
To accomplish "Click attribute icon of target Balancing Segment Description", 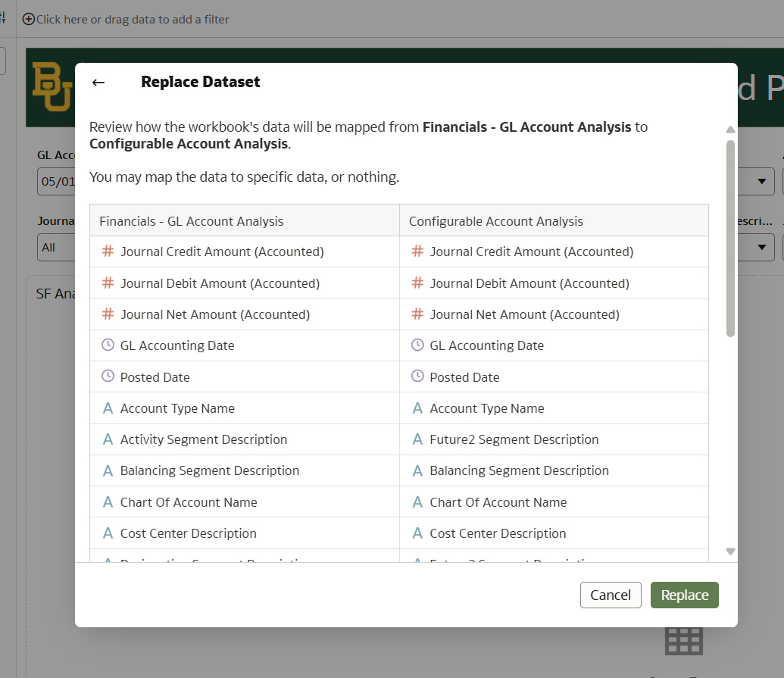I will pyautogui.click(x=417, y=471).
